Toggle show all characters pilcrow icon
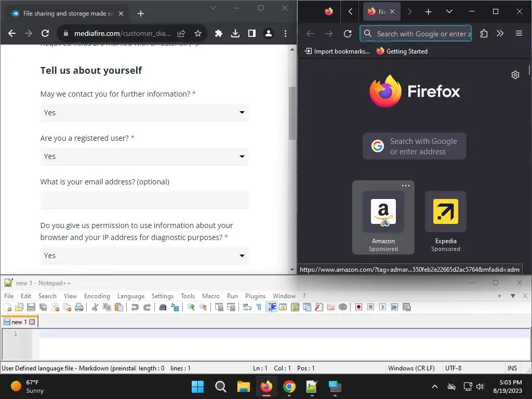 point(259,307)
